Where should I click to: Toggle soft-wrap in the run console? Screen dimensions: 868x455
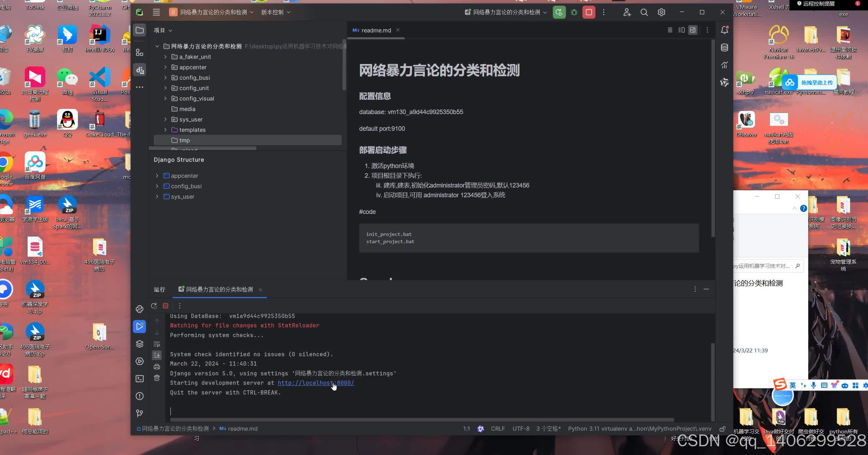tap(157, 344)
